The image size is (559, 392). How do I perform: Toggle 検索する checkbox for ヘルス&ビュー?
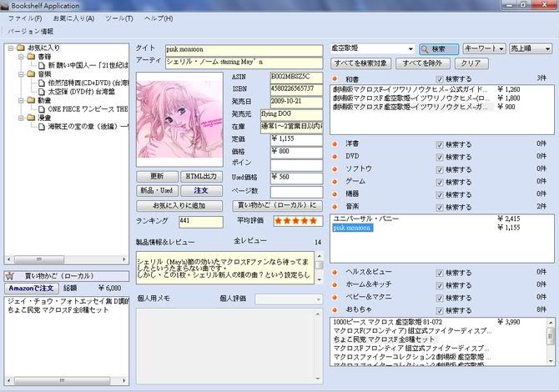pos(440,273)
